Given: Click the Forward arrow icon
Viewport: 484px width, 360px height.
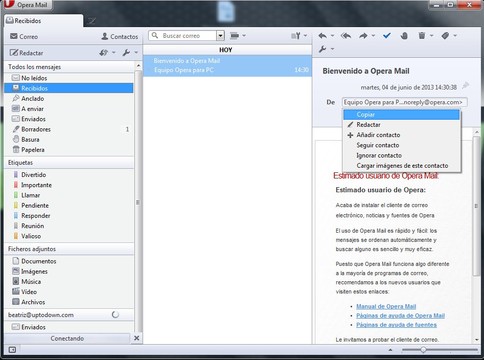Looking at the screenshot, I should 363,36.
